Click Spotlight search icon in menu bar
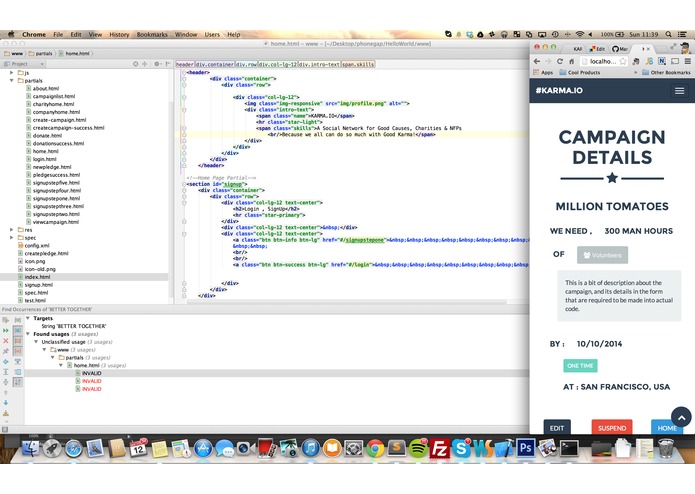 [x=668, y=34]
